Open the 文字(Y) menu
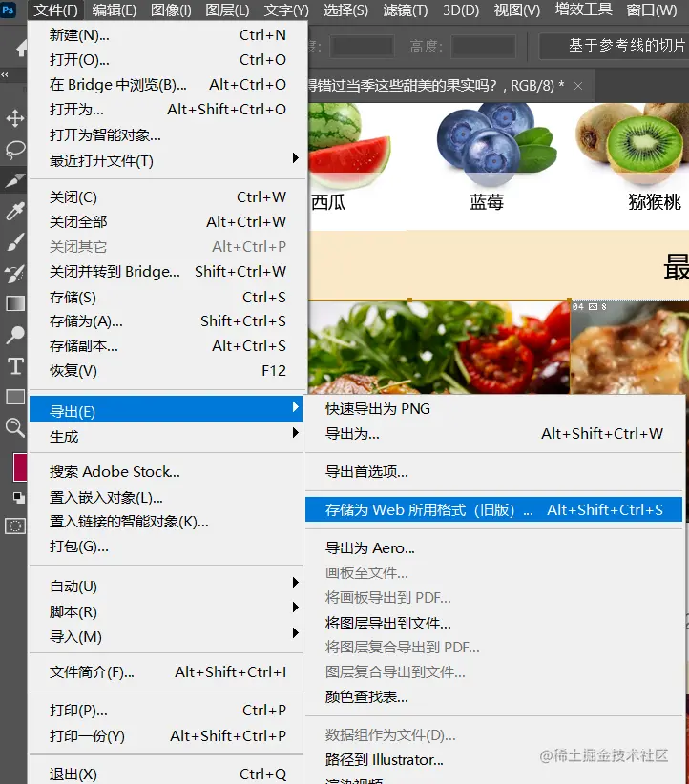 pyautogui.click(x=286, y=10)
